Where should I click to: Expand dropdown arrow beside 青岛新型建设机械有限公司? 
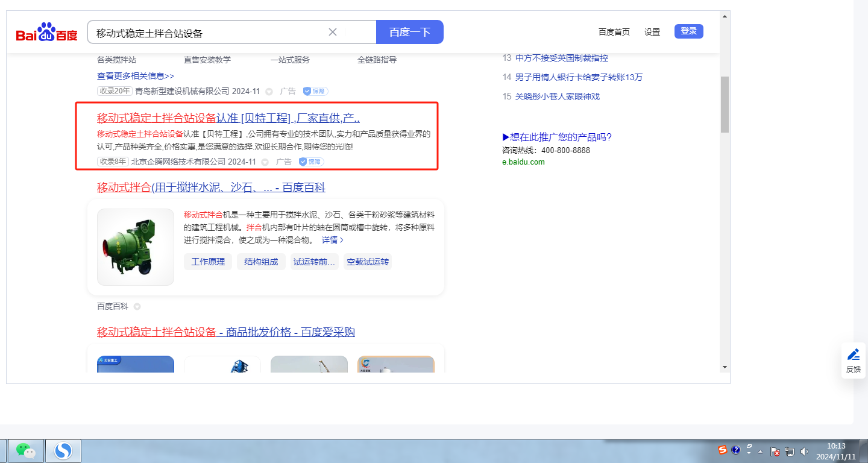[x=269, y=92]
